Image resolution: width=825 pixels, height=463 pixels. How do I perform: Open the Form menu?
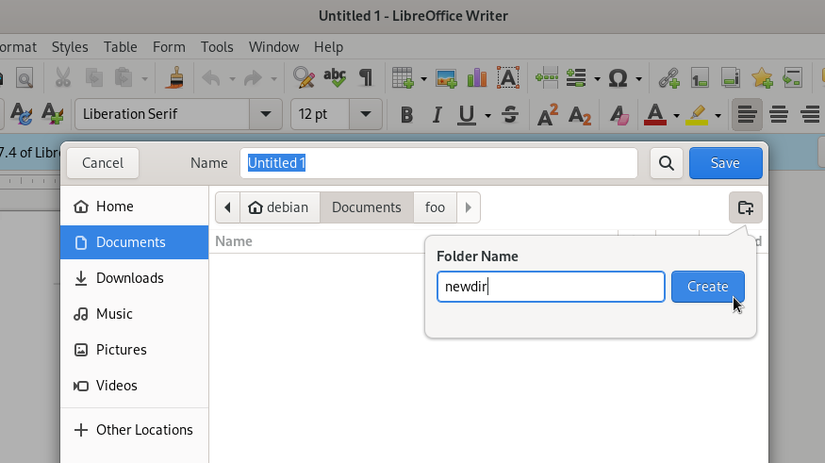pos(169,47)
